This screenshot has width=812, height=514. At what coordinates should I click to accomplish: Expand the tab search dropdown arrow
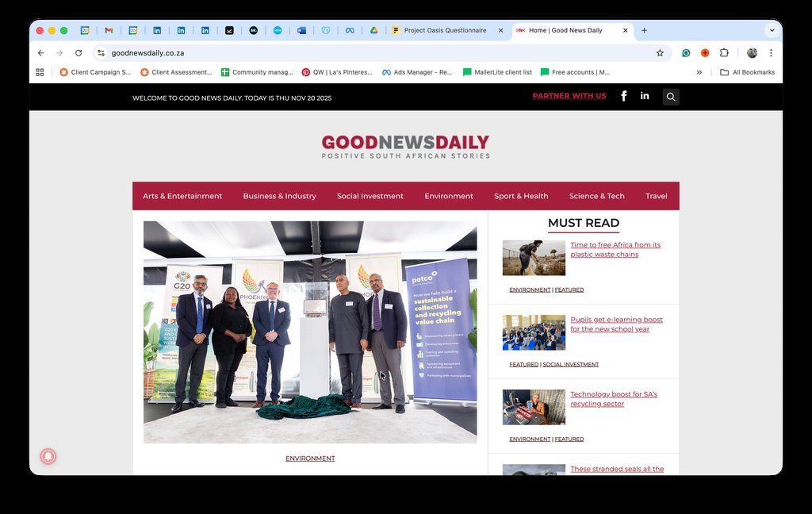pos(772,31)
